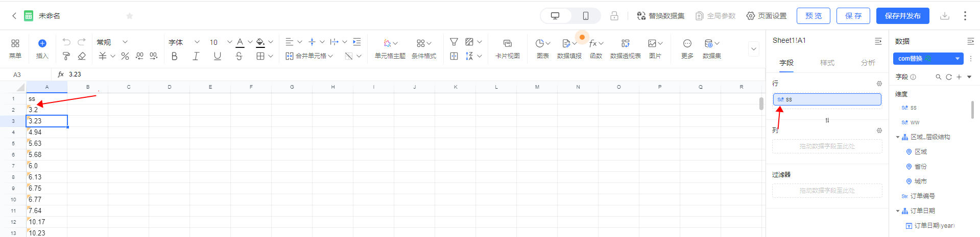Switch to mobile layout view
The width and height of the screenshot is (980, 237).
pos(585,16)
